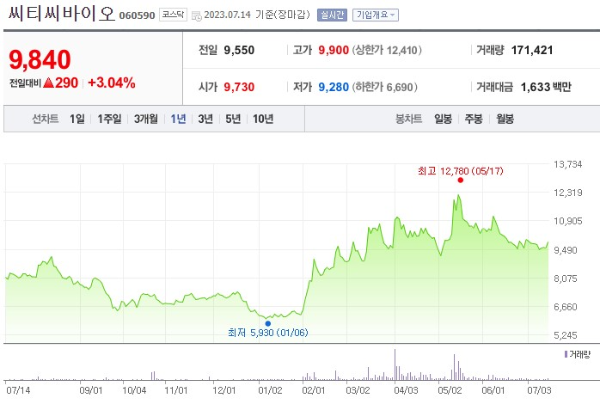Click the red 최고 marker dot on chart
600x410 pixels.
[x=460, y=180]
